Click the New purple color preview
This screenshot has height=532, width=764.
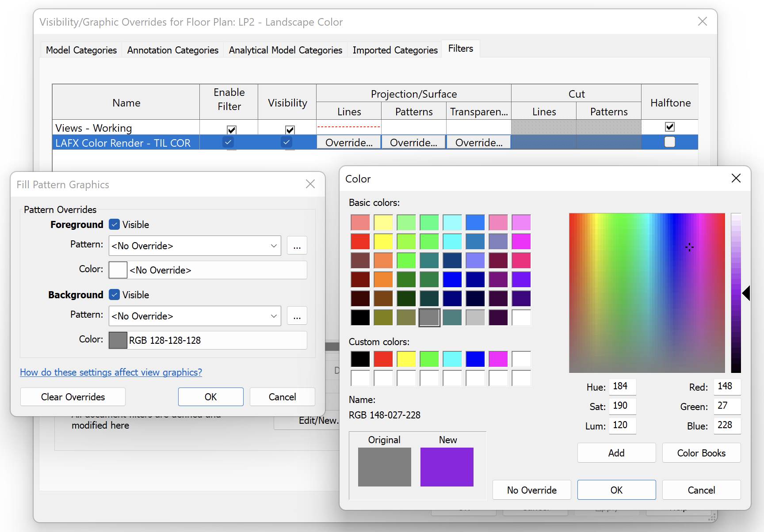coord(447,467)
